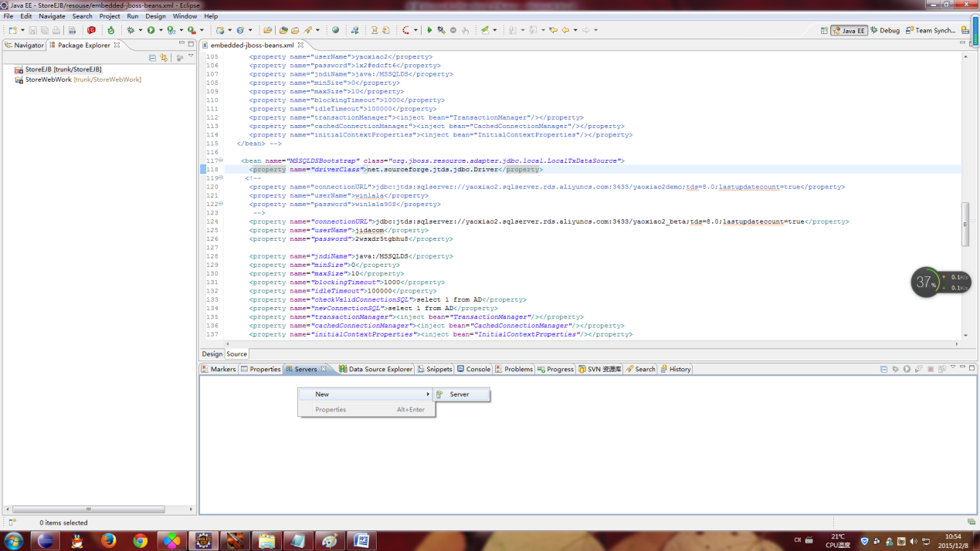Click Link with Editor in Package Explorer
The width and height of the screenshot is (980, 551).
coord(164,57)
